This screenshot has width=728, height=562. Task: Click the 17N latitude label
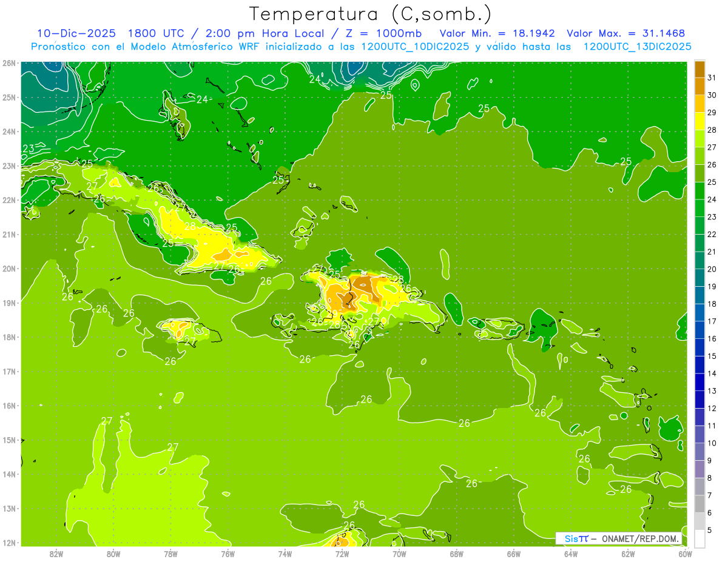pos(8,372)
